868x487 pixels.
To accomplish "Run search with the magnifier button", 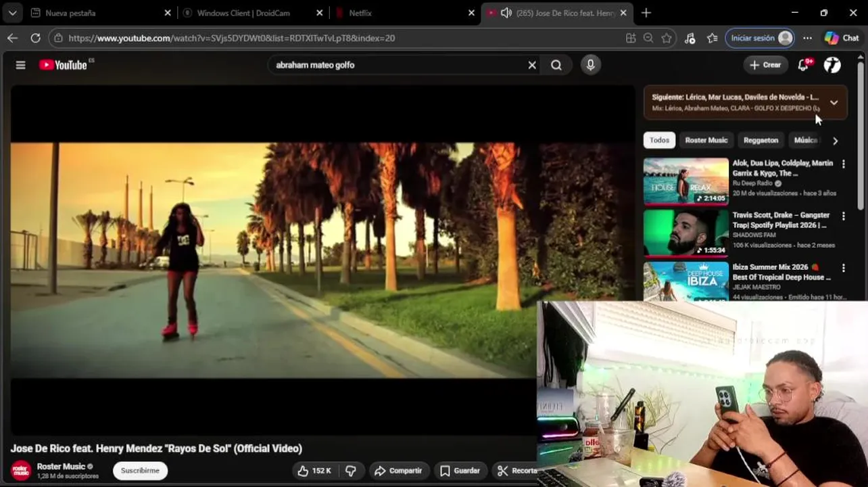I will [556, 65].
